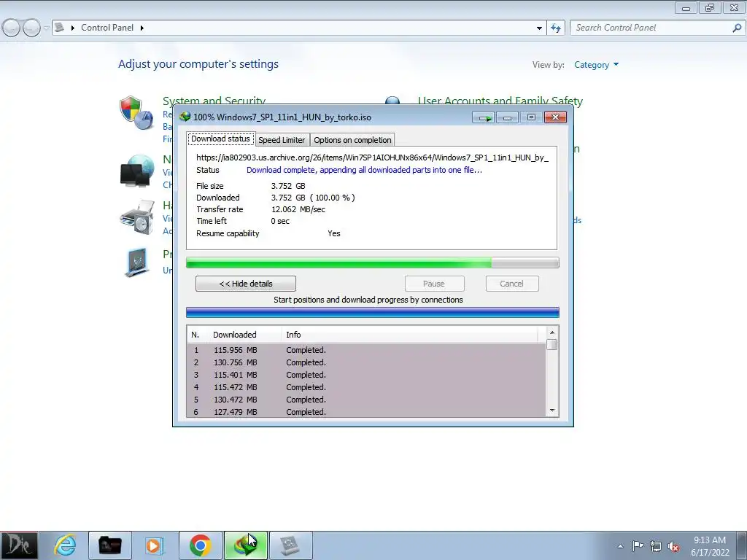Open the Control Panel taskbar item
The image size is (747, 560).
click(290, 545)
